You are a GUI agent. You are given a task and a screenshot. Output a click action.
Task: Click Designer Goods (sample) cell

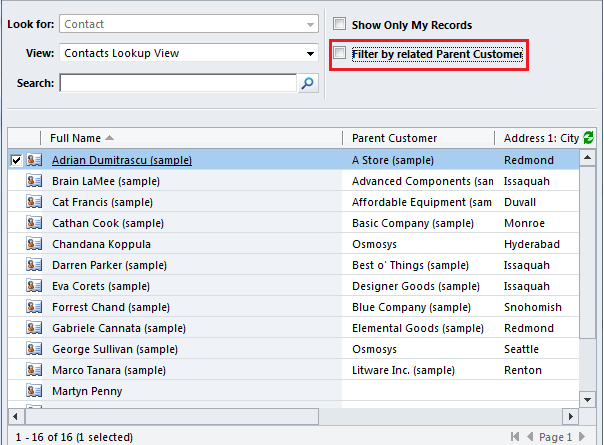click(x=416, y=286)
